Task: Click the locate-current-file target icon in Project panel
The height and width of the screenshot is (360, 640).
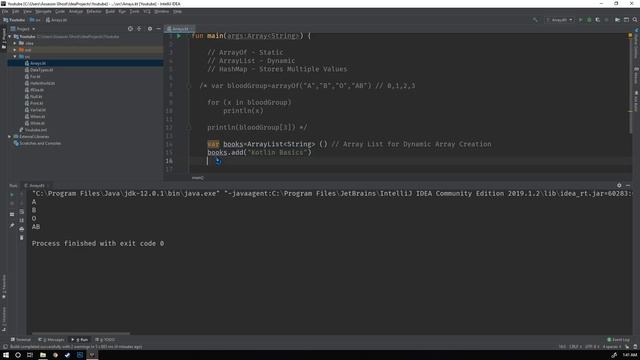Action: [x=130, y=29]
